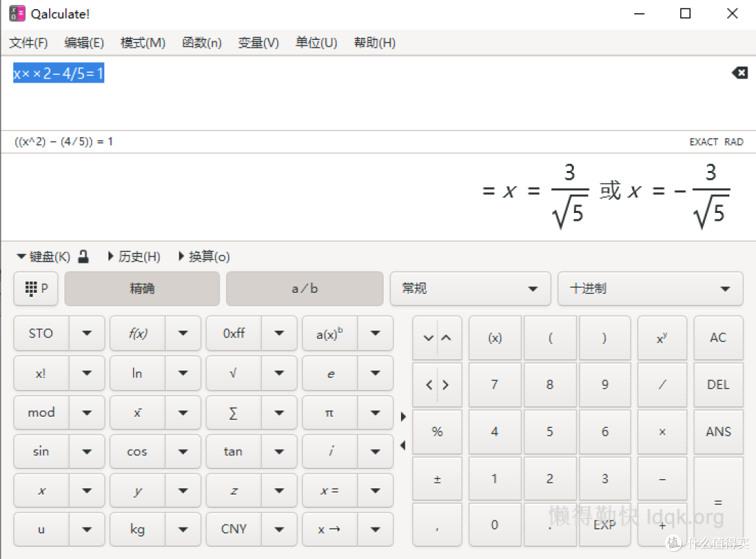The image size is (756, 559).
Task: Click the AC clear button
Action: pyautogui.click(x=718, y=338)
